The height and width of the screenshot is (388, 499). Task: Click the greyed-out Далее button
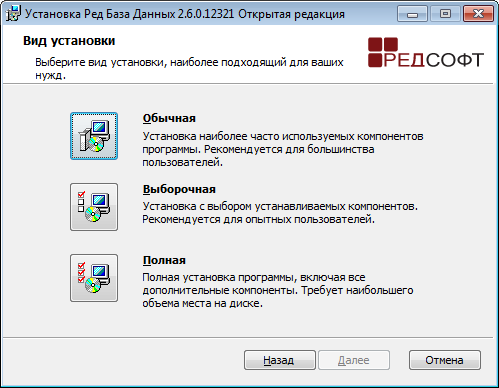(354, 360)
